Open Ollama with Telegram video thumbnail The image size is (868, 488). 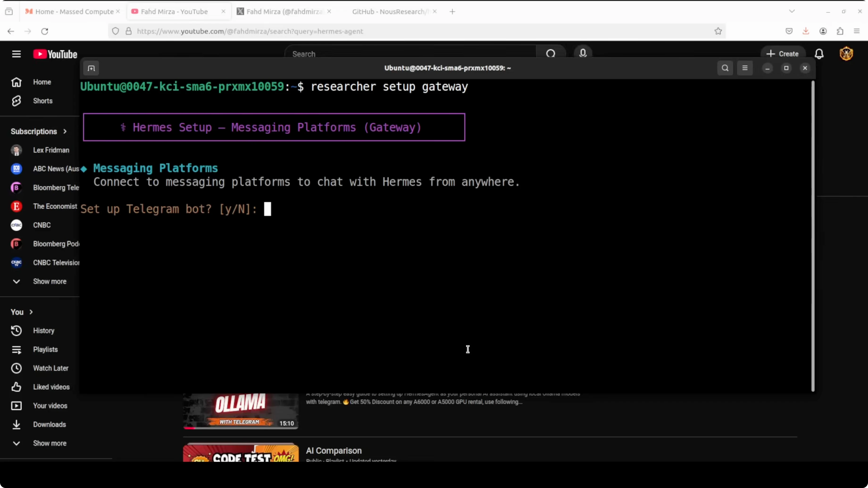point(240,411)
